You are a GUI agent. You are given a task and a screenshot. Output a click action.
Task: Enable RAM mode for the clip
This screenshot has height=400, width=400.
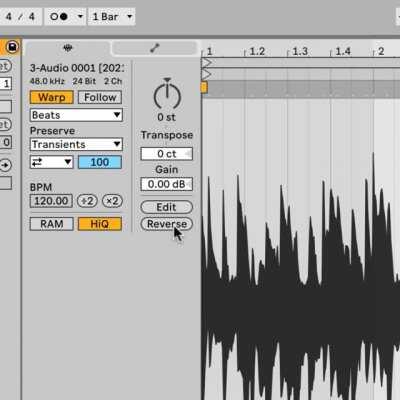[x=52, y=224]
